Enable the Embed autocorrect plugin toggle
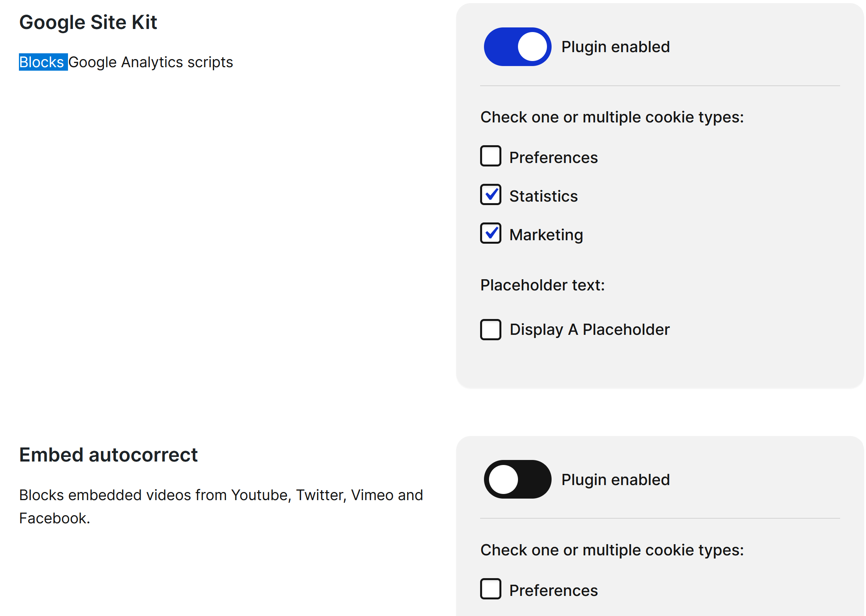Viewport: 866px width, 616px height. point(517,479)
